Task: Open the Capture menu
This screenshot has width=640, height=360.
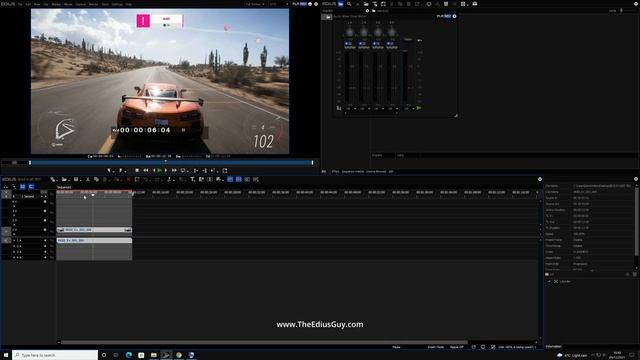Action: 80,4
